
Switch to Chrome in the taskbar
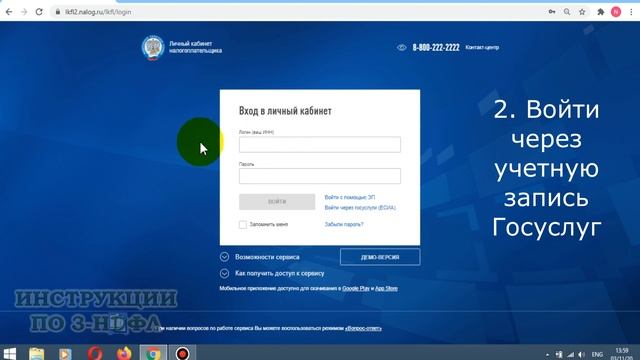153,353
